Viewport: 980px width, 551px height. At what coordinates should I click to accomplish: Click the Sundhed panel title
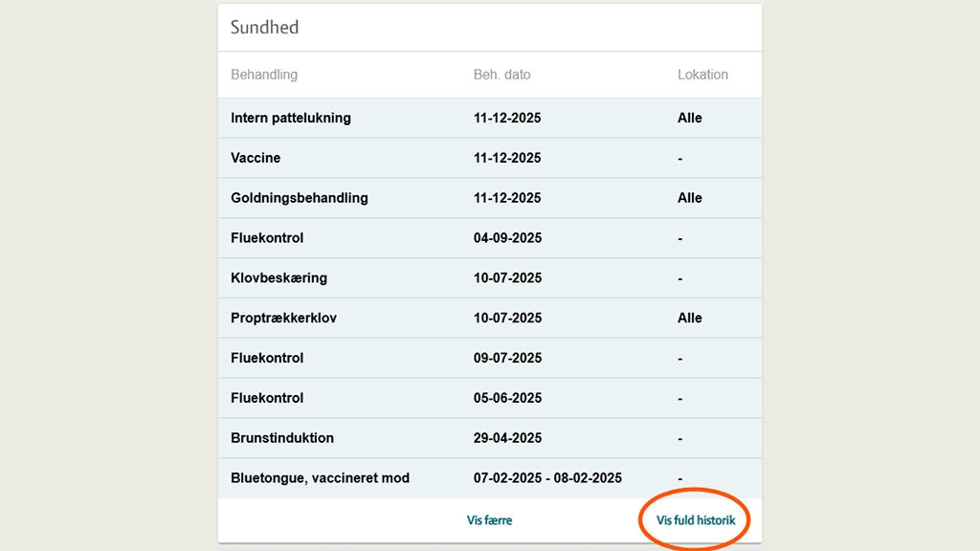point(264,27)
